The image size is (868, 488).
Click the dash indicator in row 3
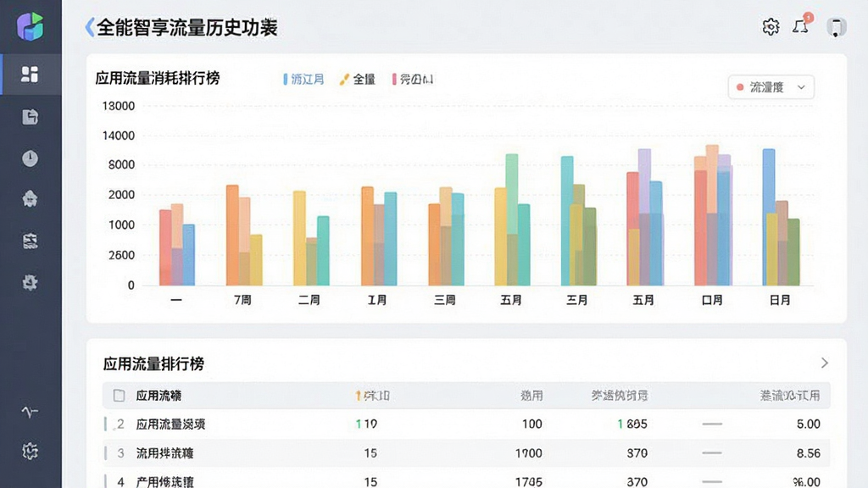click(x=712, y=453)
